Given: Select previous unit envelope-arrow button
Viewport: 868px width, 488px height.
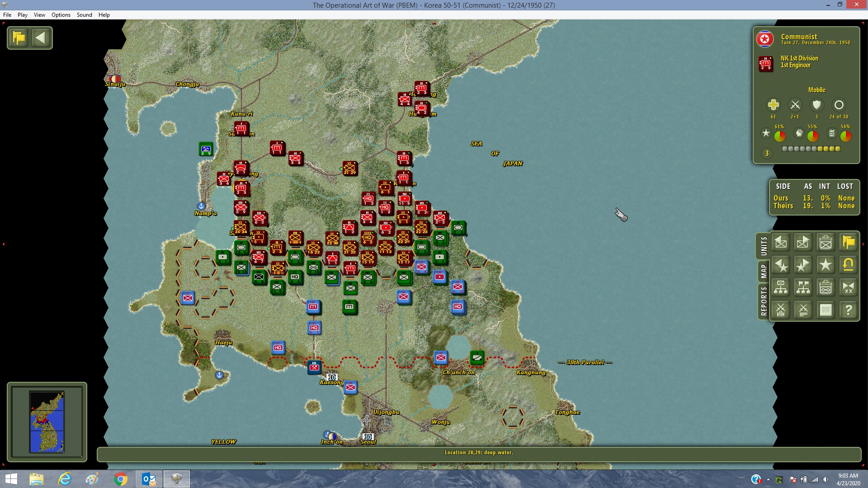Looking at the screenshot, I should point(781,243).
